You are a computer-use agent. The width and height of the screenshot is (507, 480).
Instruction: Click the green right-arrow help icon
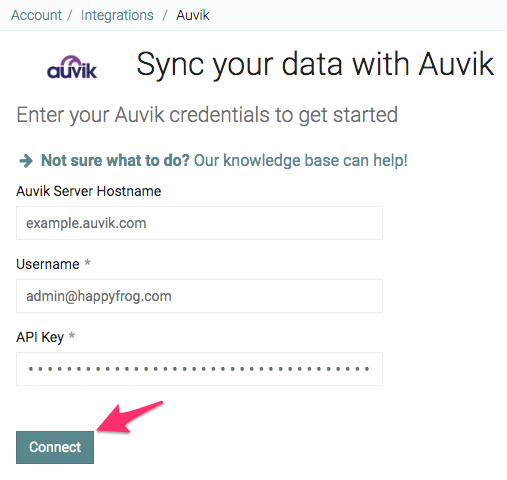click(x=26, y=161)
